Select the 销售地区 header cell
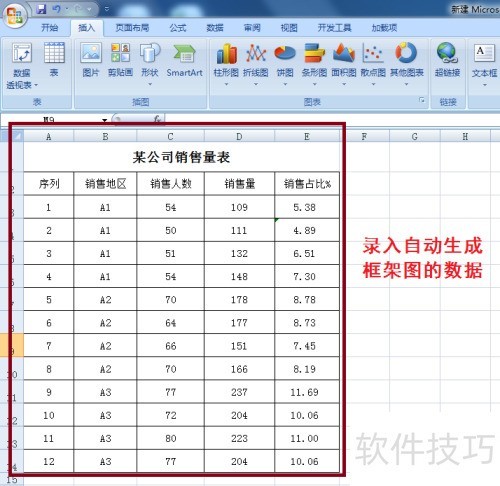This screenshot has width=500, height=486. tap(105, 184)
